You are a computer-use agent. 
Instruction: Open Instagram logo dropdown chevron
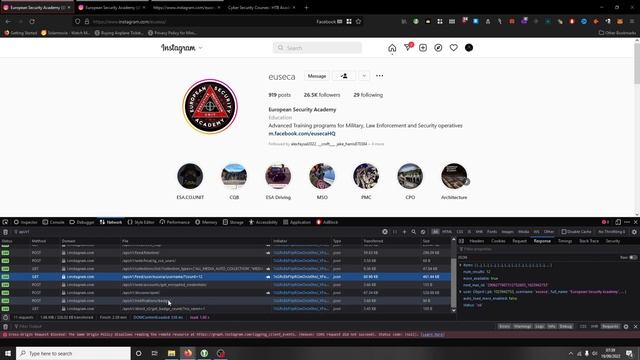coord(200,48)
